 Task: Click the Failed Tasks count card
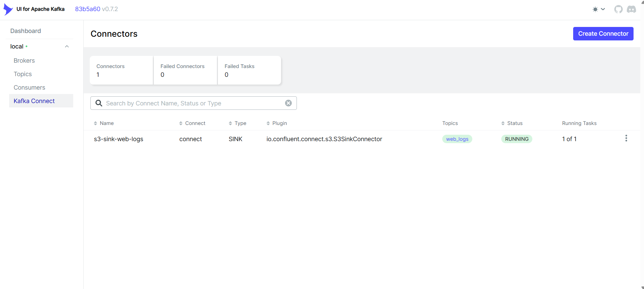click(249, 70)
